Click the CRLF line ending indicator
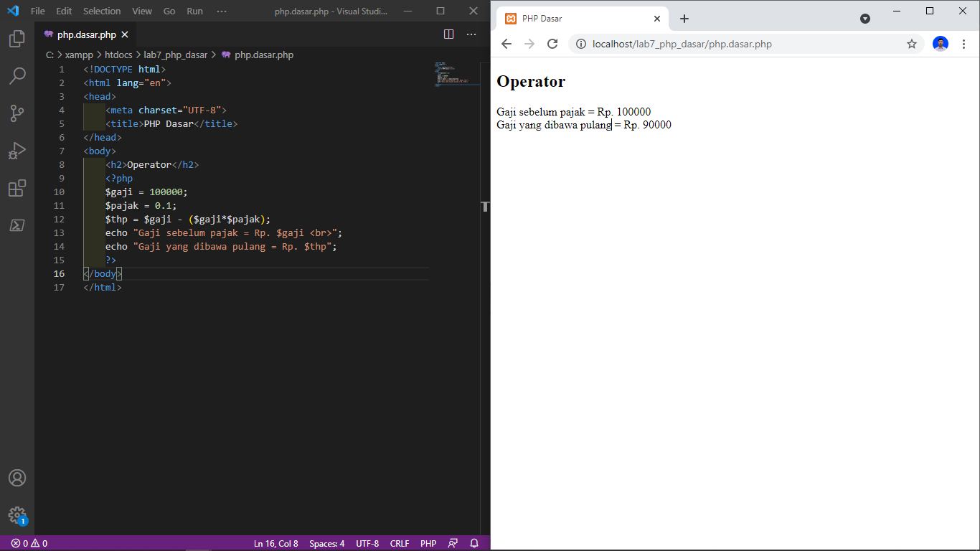The width and height of the screenshot is (980, 551). coord(400,543)
